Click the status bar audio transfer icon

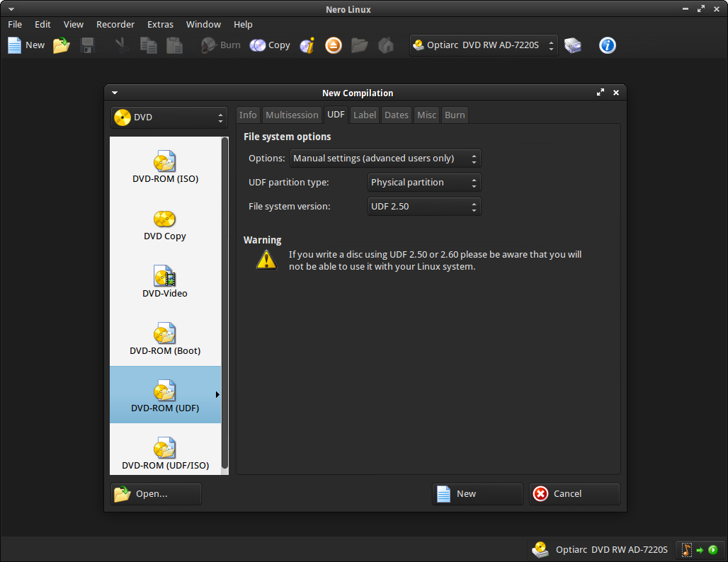click(700, 550)
